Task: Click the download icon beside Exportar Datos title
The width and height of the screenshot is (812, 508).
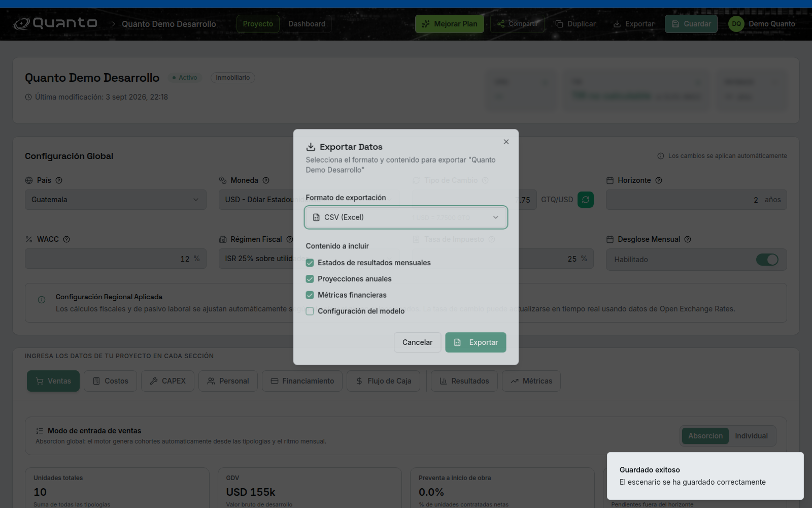Action: (311, 147)
